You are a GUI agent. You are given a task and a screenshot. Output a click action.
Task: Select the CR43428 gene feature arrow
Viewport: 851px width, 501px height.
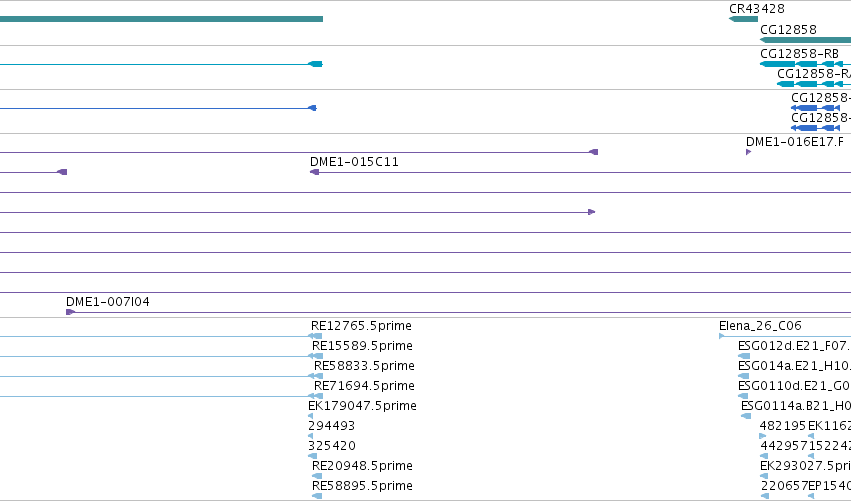point(743,19)
